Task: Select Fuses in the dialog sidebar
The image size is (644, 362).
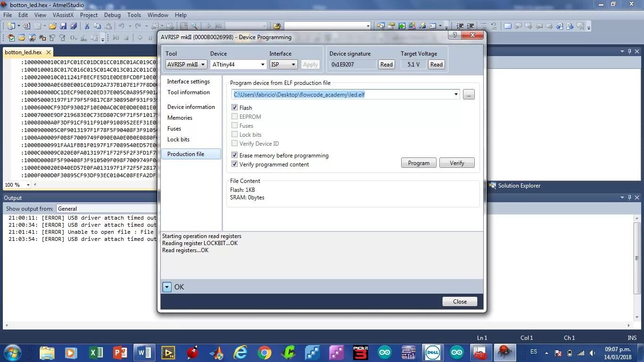Action: 174,129
